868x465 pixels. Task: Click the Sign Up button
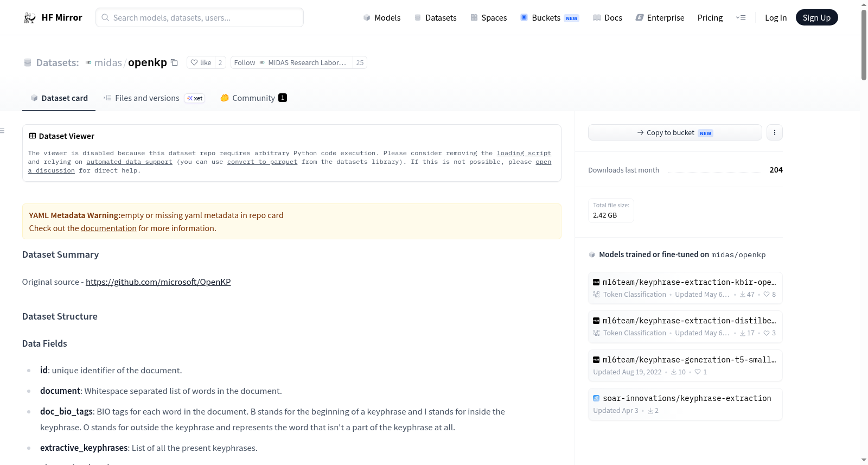click(816, 17)
